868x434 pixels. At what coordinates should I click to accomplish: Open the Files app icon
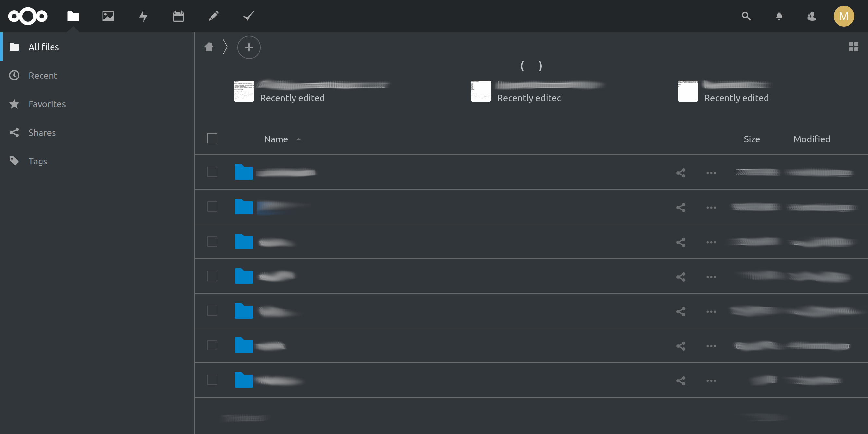(73, 16)
